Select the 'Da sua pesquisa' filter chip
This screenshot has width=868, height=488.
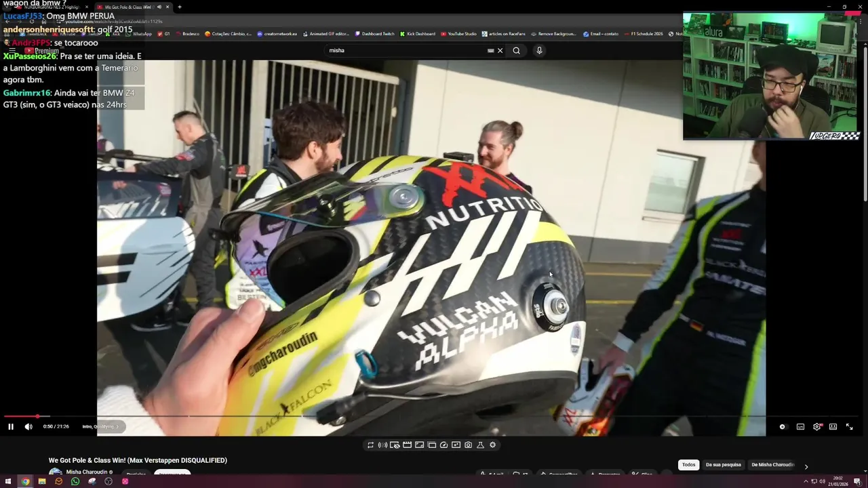[724, 465]
